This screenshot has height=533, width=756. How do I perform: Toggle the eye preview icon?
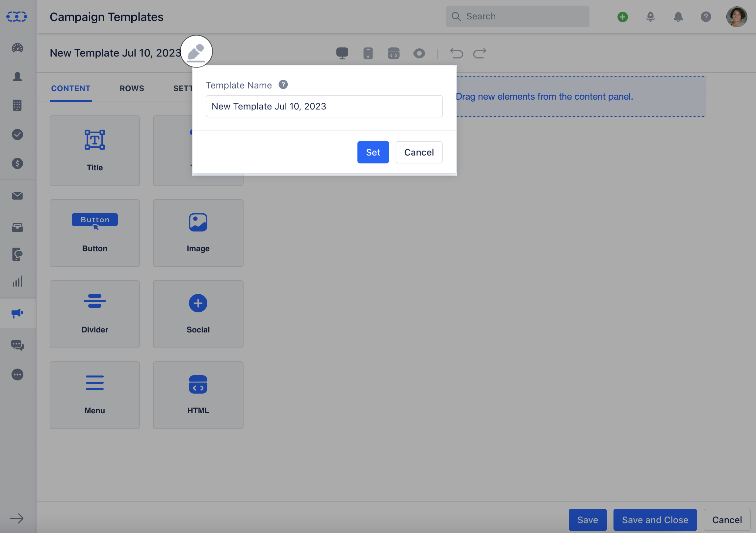[x=419, y=53]
